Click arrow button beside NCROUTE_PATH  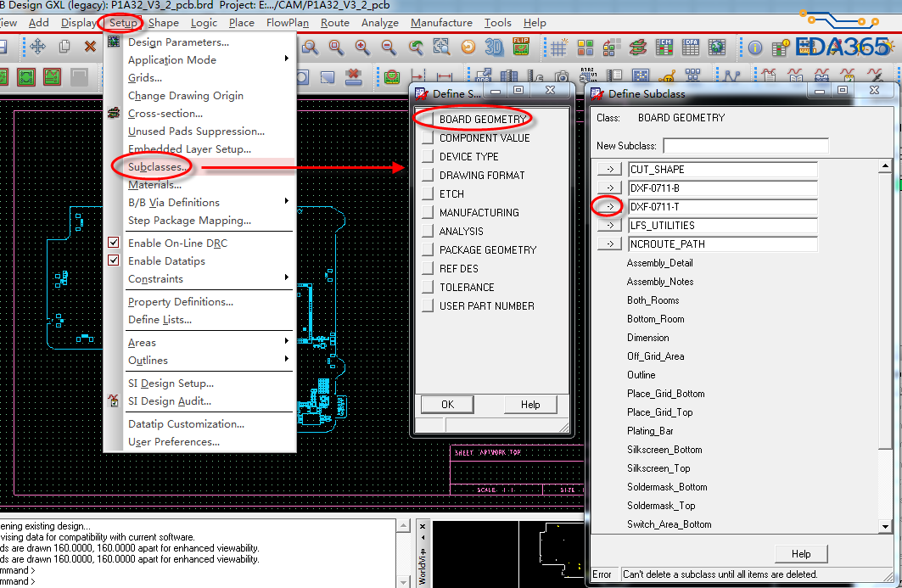(610, 244)
